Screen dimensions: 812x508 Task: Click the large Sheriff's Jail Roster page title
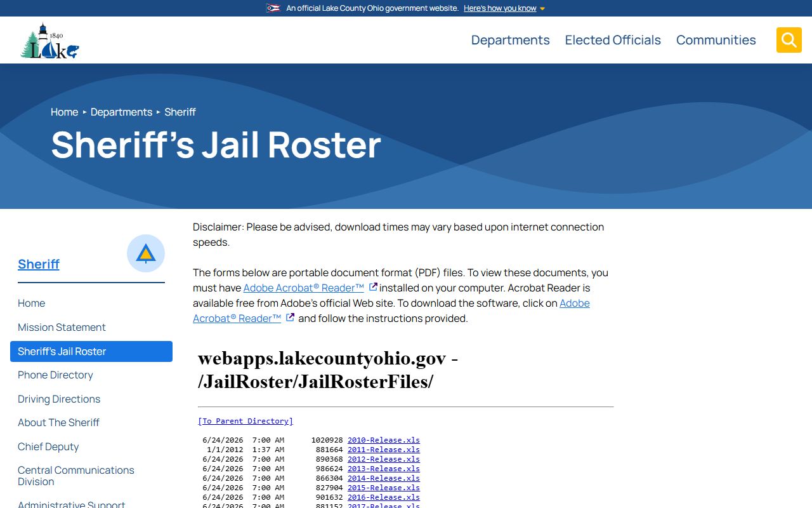[216, 145]
